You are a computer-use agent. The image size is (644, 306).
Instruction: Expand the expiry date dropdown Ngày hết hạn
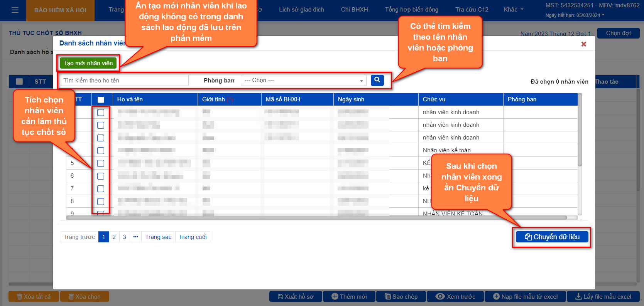[x=575, y=15]
